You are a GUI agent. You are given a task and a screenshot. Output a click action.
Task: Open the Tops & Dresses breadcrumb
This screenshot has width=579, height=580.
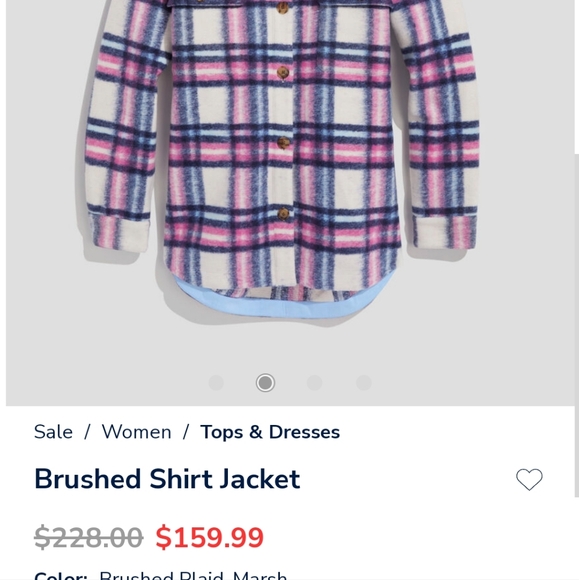[270, 432]
